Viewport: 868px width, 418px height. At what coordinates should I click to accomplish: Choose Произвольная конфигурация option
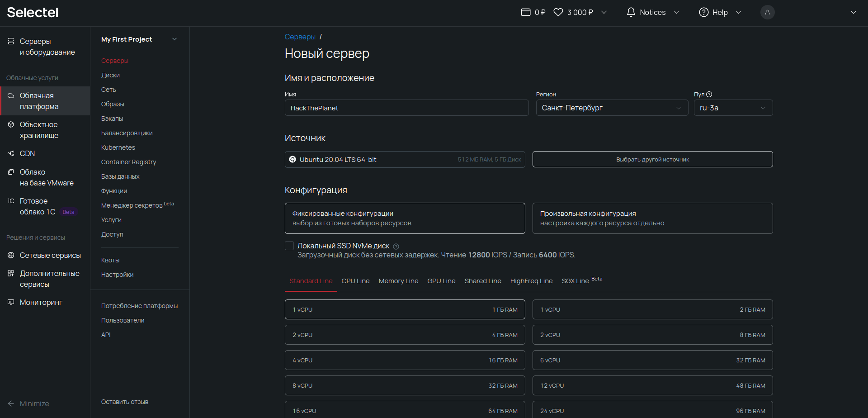652,218
